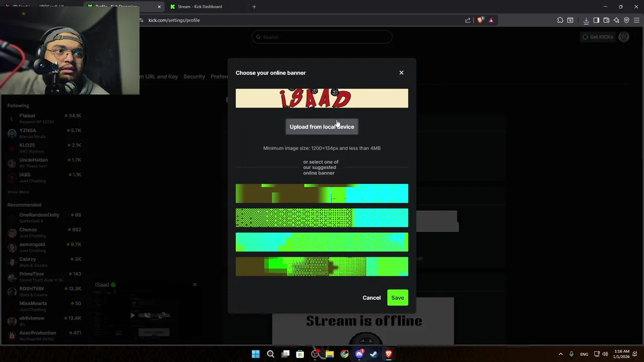The height and width of the screenshot is (362, 644).
Task: Open Microsoft Store from the taskbar
Action: click(x=300, y=354)
